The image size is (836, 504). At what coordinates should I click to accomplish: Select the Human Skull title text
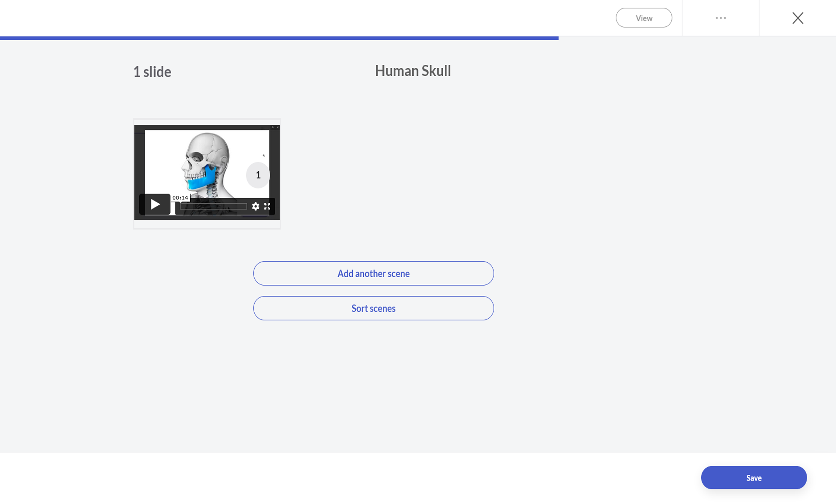point(413,71)
